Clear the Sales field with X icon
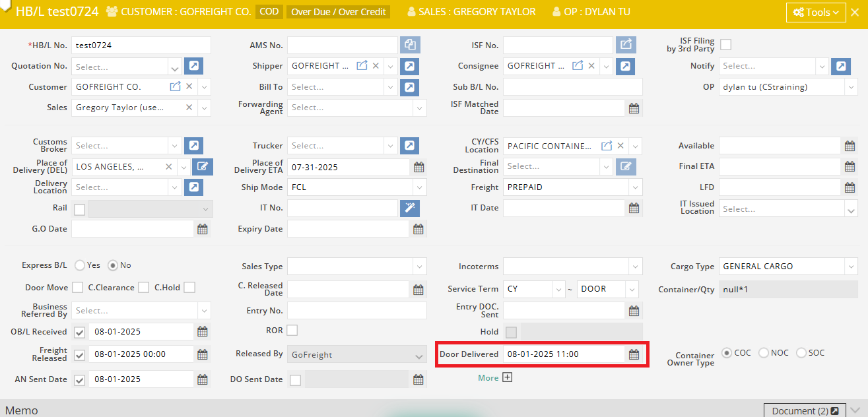Viewport: 868px width, 417px height. (x=189, y=108)
